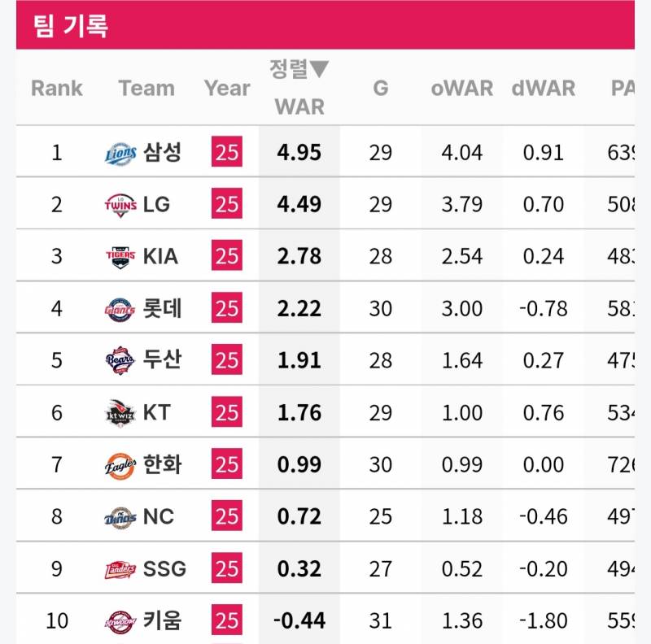Click the Lotte Giants team logo
The image size is (651, 644).
(120, 309)
